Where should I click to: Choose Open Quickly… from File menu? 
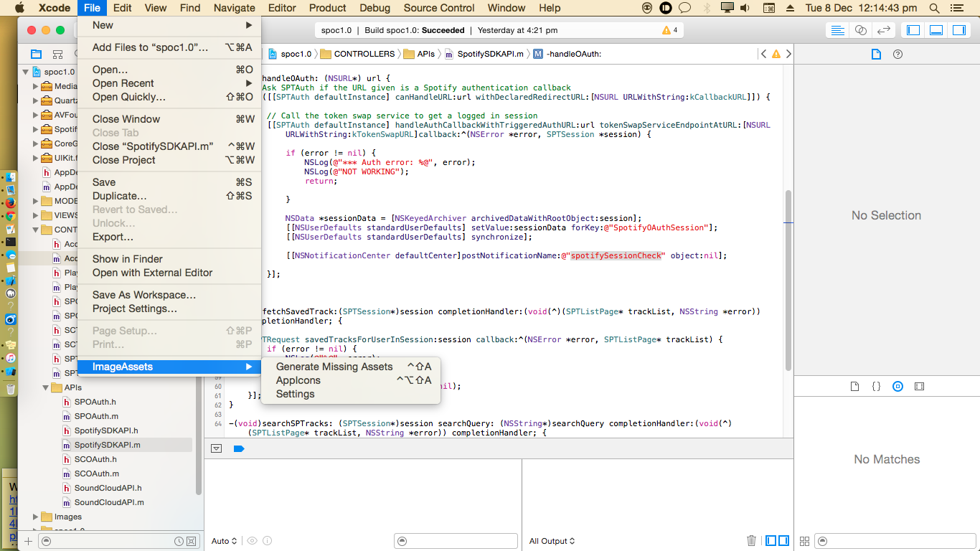pyautogui.click(x=169, y=97)
